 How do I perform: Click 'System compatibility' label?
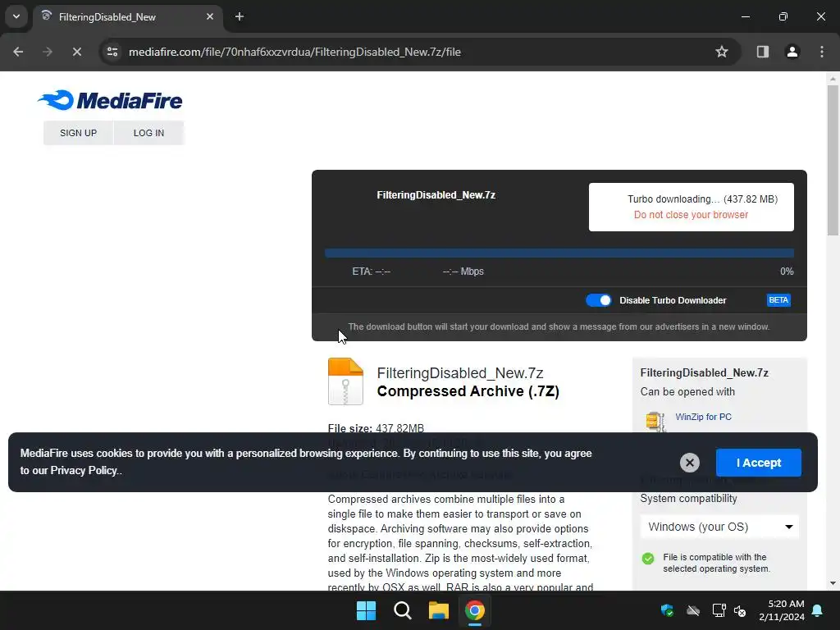point(688,498)
